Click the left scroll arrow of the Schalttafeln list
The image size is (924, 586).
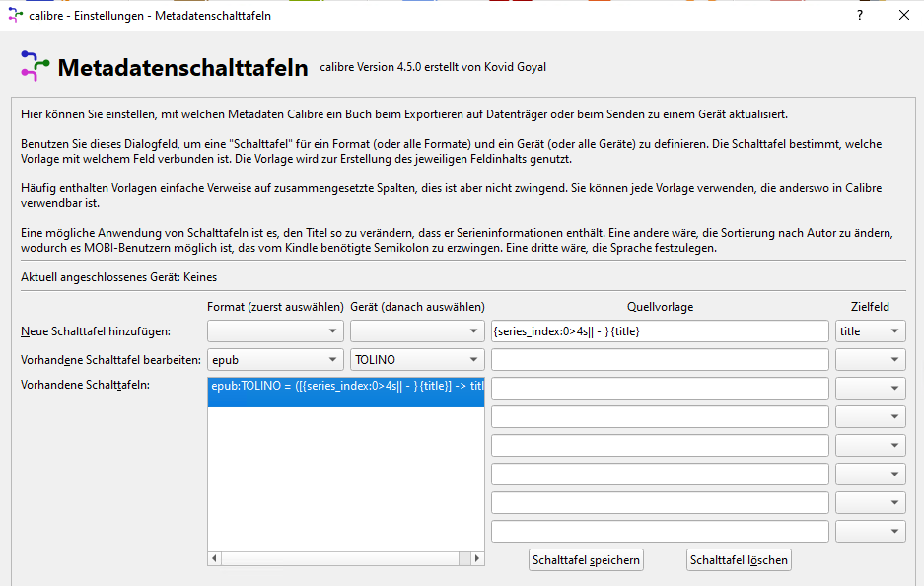(215, 558)
